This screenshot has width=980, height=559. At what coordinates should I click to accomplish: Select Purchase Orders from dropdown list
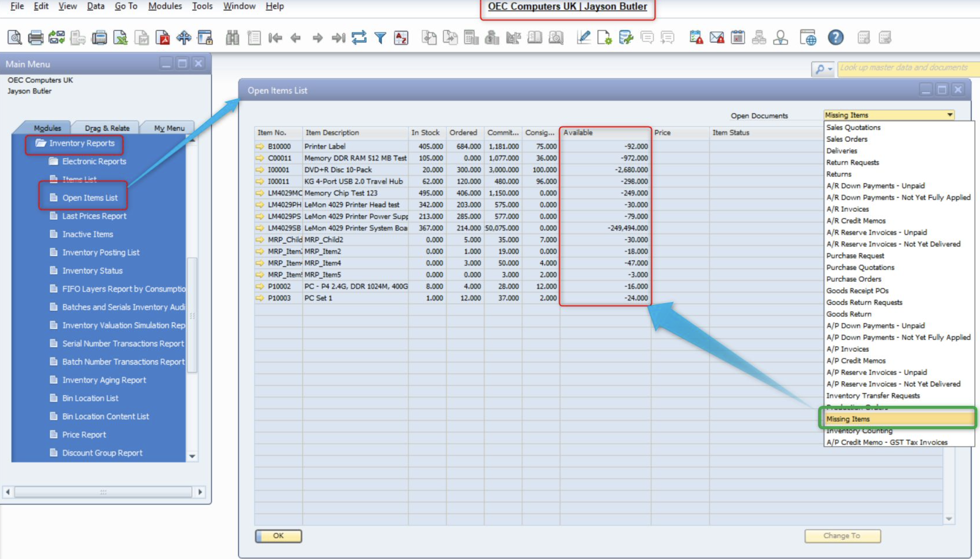tap(853, 279)
